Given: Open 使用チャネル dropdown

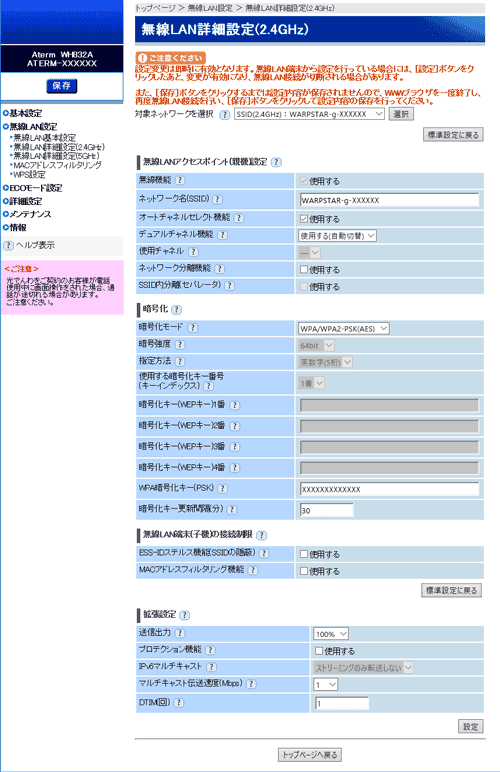Looking at the screenshot, I should (x=310, y=253).
